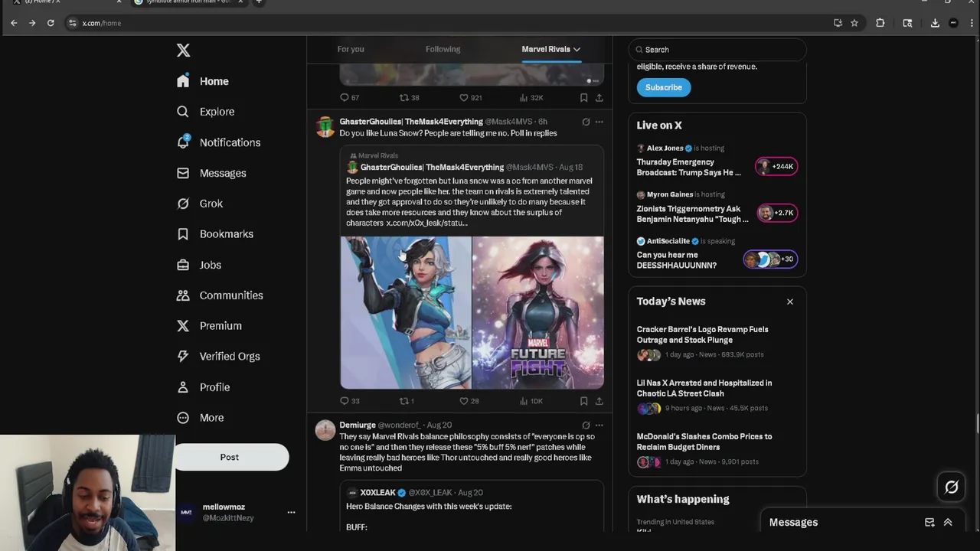Open the Premium page

point(209,326)
